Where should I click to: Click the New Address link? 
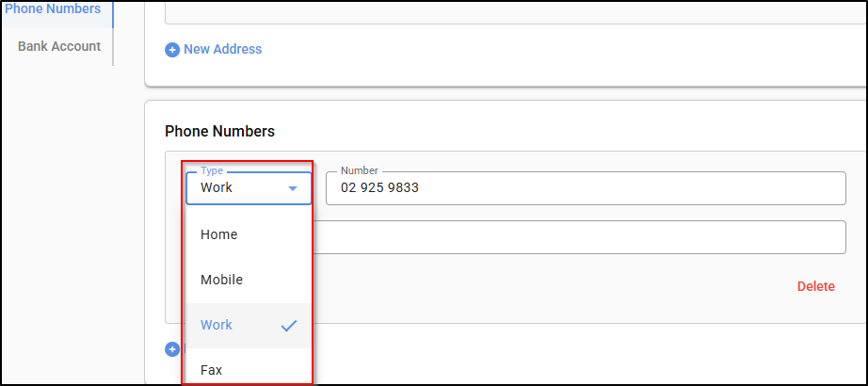point(222,49)
